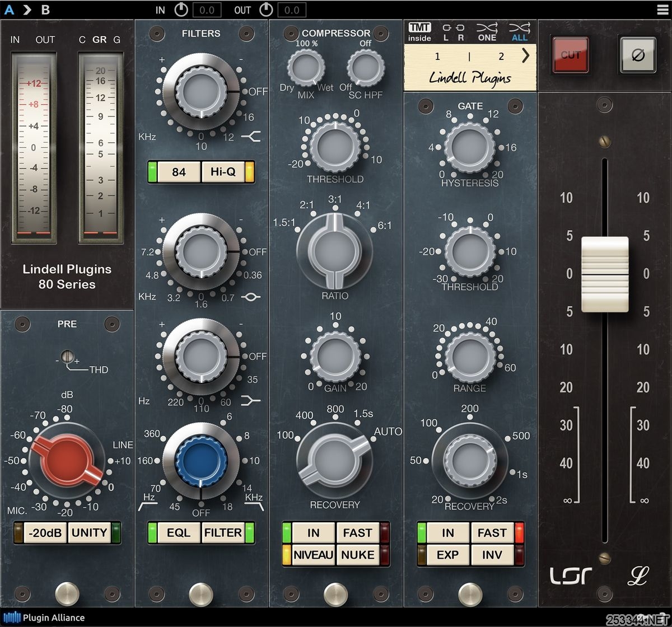Enable the gate EXP button
The image size is (672, 627).
[448, 555]
